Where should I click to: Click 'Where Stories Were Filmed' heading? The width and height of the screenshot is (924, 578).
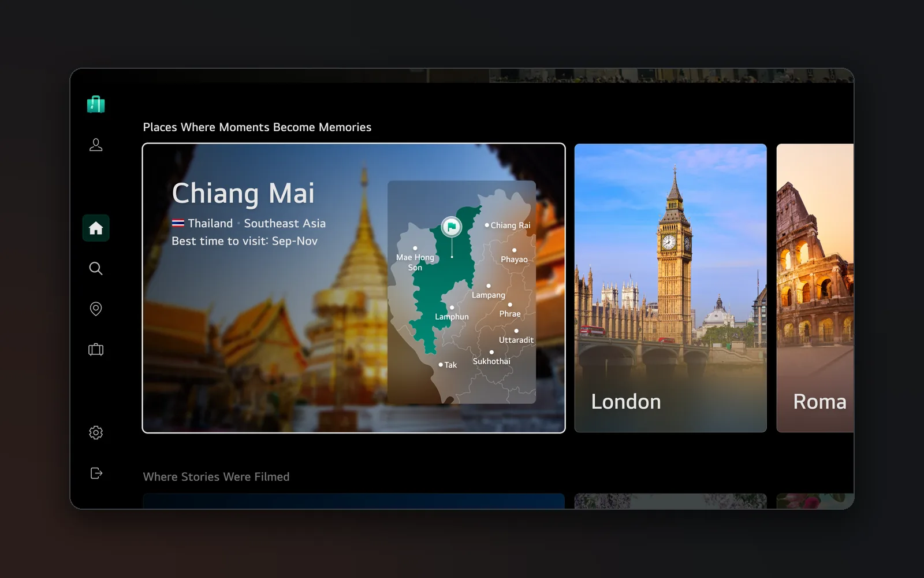point(216,477)
